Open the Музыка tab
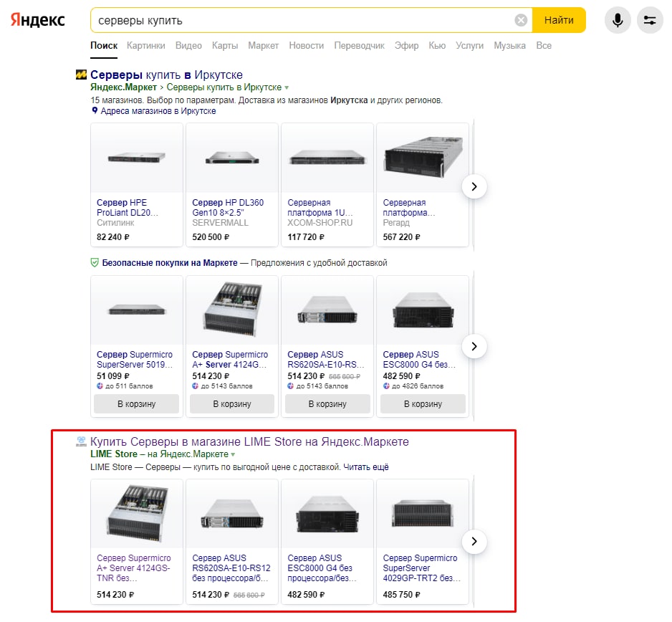The height and width of the screenshot is (622, 672). pos(509,45)
